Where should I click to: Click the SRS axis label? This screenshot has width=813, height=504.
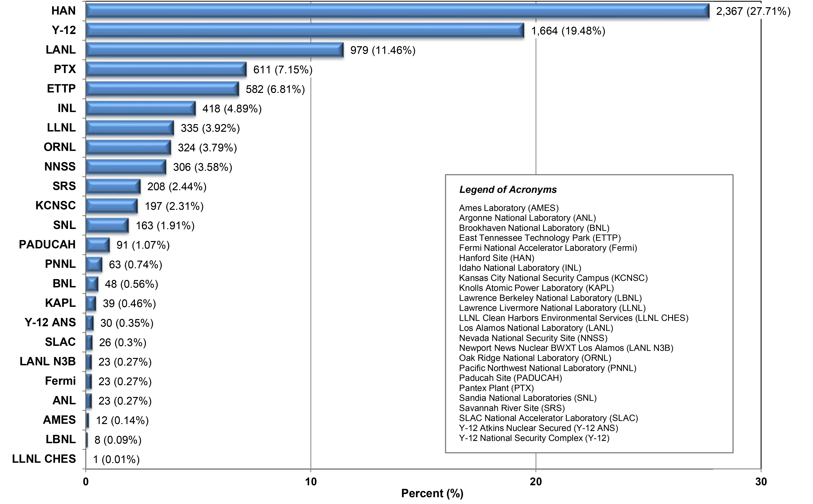[64, 186]
